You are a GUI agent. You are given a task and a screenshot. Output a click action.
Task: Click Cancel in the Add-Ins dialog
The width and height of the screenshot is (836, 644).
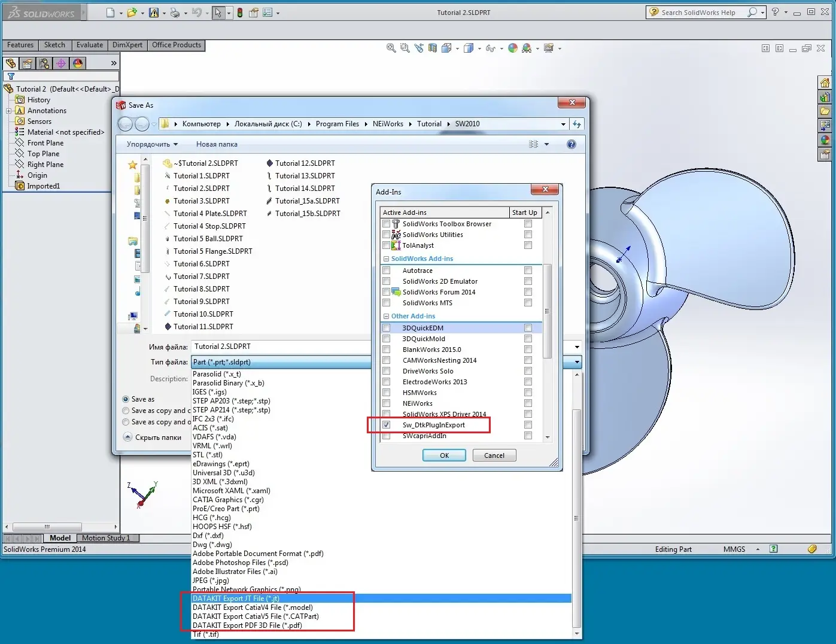pos(494,455)
